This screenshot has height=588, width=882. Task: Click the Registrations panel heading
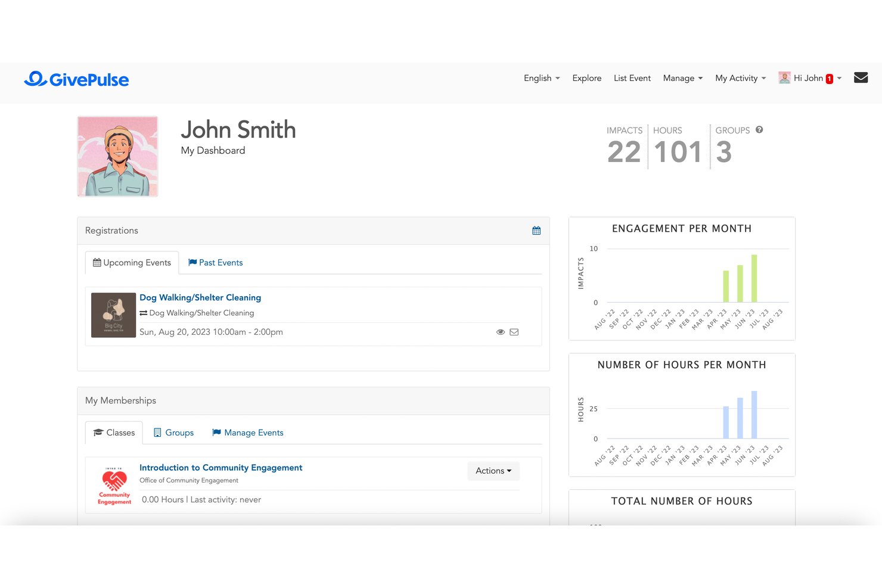pos(111,231)
